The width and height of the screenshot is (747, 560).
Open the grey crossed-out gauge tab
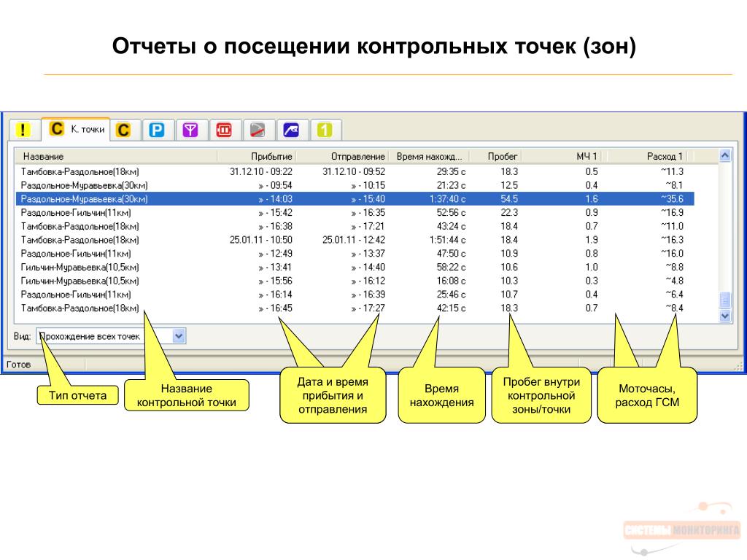click(258, 130)
